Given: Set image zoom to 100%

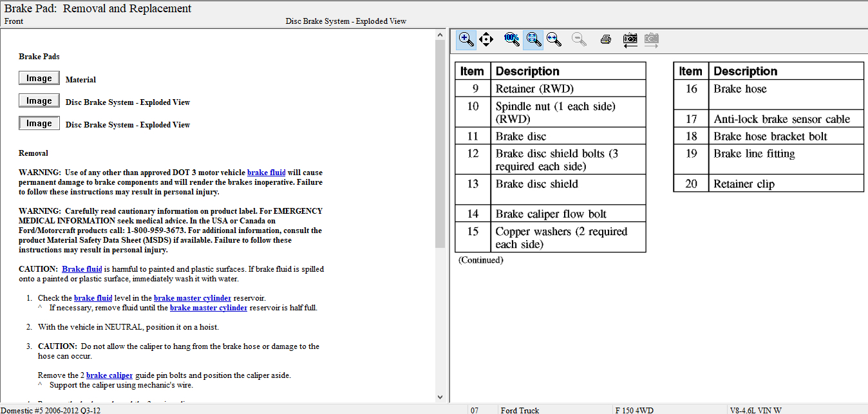Looking at the screenshot, I should tap(511, 39).
